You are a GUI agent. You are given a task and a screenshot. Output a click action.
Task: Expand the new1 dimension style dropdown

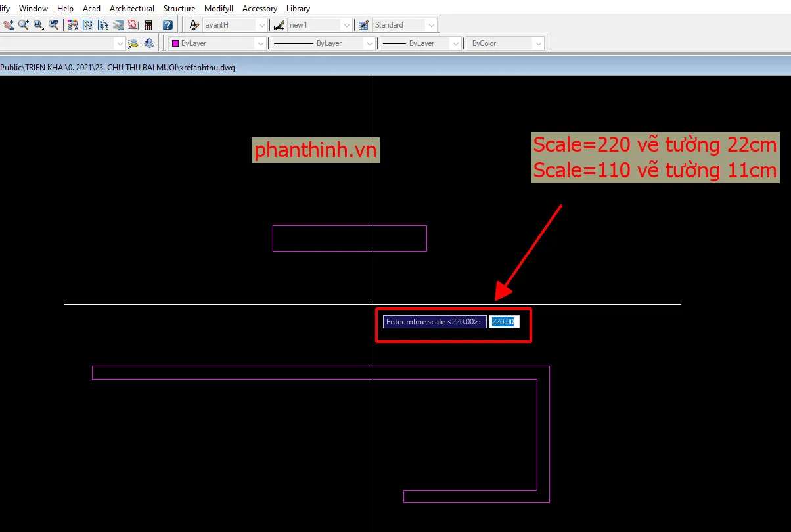click(x=346, y=25)
